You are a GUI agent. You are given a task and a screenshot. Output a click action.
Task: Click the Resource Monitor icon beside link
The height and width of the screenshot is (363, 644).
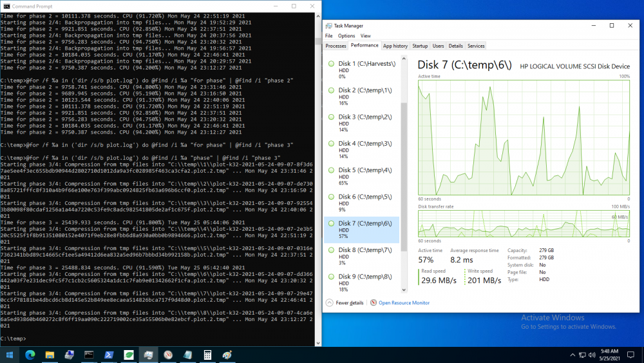(x=374, y=302)
